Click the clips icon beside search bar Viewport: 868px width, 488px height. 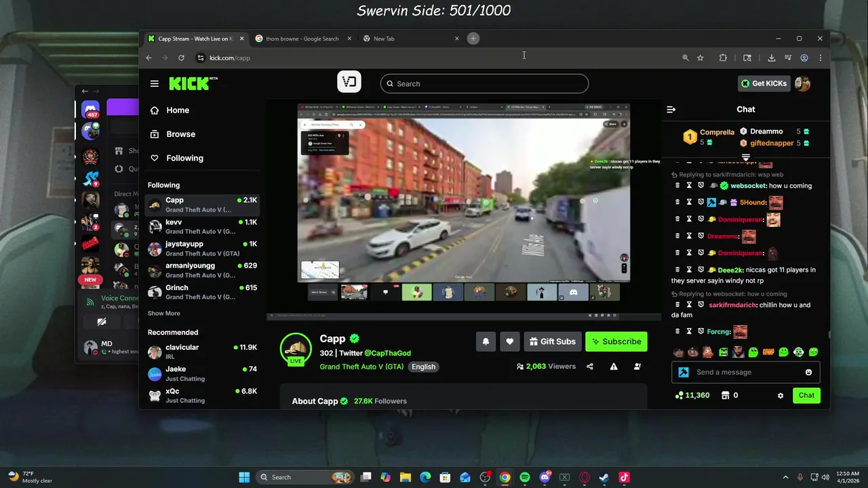point(349,82)
